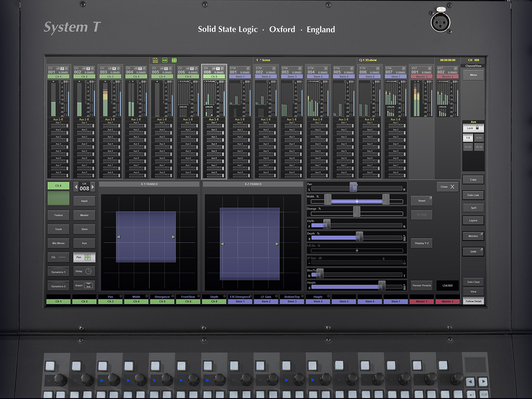Enable the LF Only option
Viewport: 532px width, 399px height.
pos(421,215)
